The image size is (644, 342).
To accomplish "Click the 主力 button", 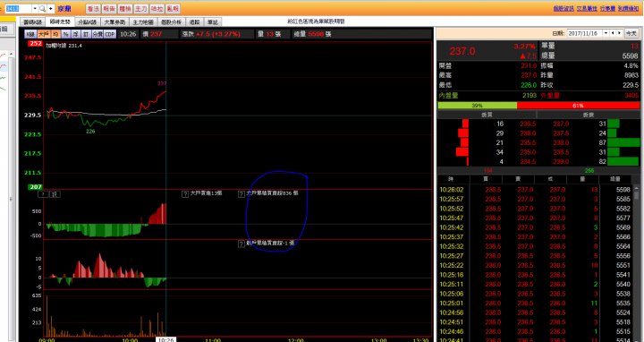I will pos(141,9).
